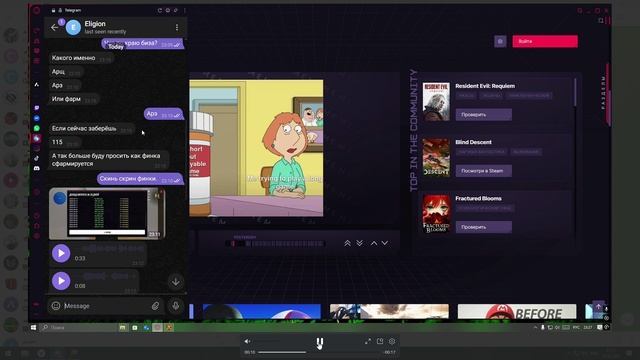Open the beige sky banner thumbnail

389,311
